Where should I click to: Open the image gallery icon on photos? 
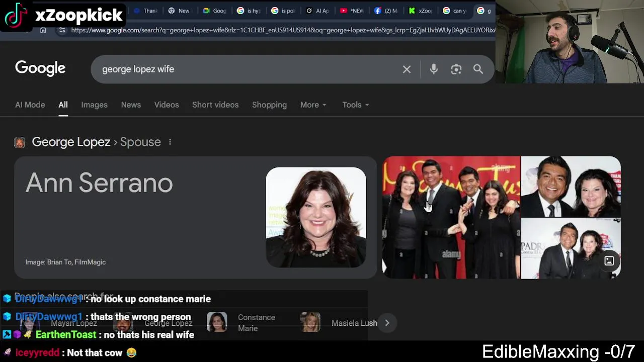pos(609,261)
